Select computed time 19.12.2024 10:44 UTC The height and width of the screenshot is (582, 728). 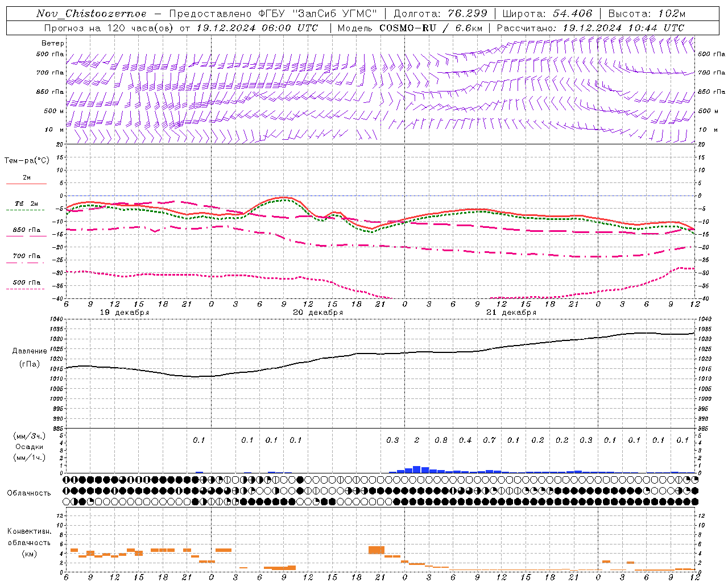point(623,28)
